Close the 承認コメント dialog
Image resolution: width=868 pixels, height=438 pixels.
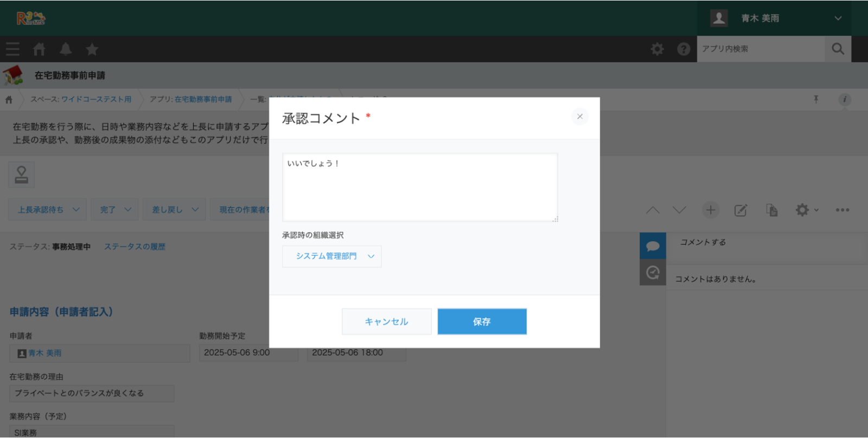(579, 117)
